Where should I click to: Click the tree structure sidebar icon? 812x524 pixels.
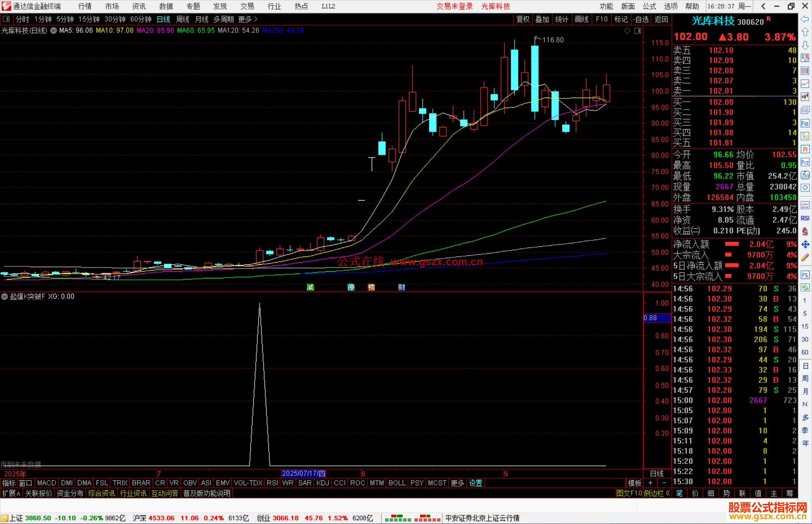pos(805,136)
